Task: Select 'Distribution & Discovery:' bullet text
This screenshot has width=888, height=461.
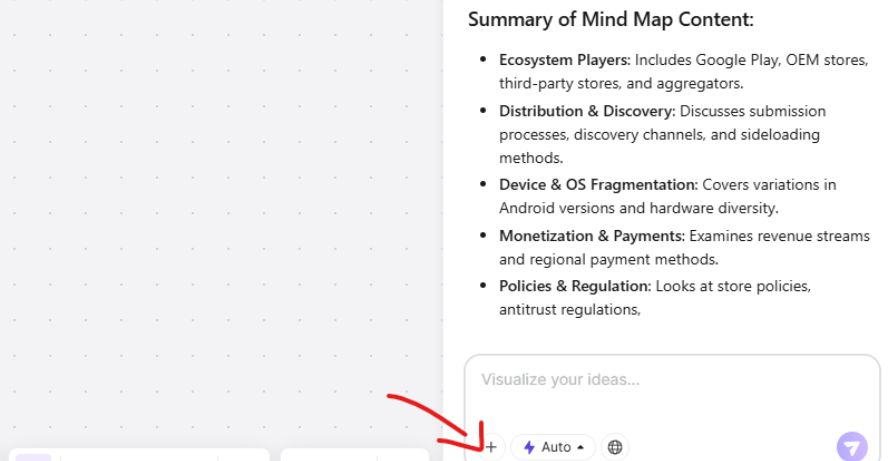Action: coord(587,111)
